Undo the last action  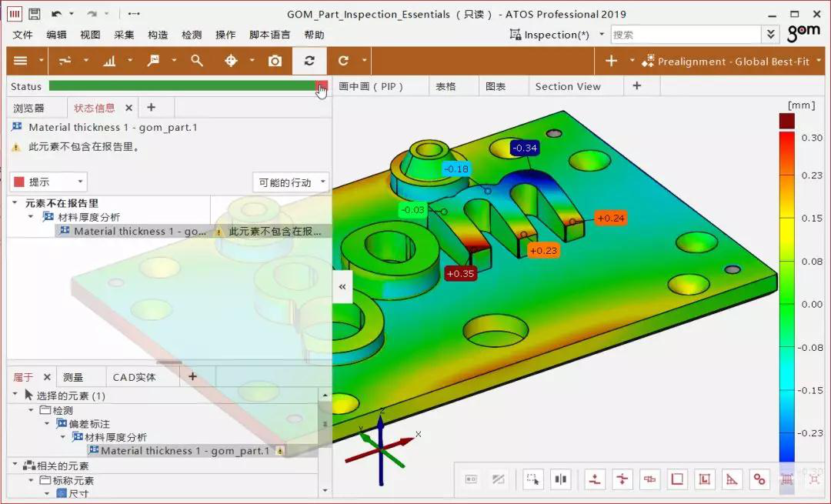(x=57, y=14)
